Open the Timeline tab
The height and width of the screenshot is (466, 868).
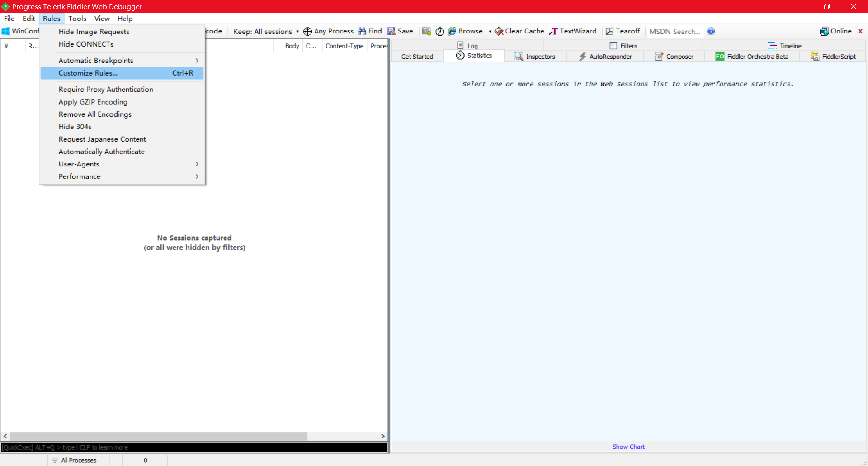(784, 46)
